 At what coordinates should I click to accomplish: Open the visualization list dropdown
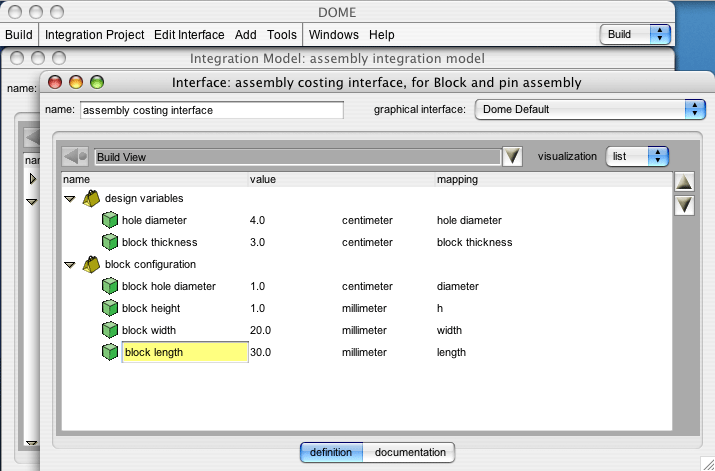point(637,156)
